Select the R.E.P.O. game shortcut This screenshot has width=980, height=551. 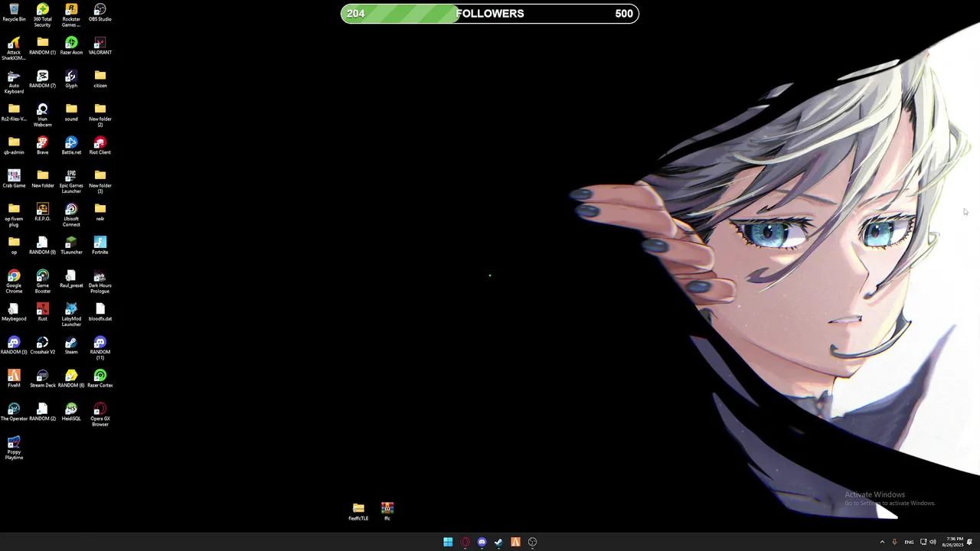pyautogui.click(x=42, y=213)
